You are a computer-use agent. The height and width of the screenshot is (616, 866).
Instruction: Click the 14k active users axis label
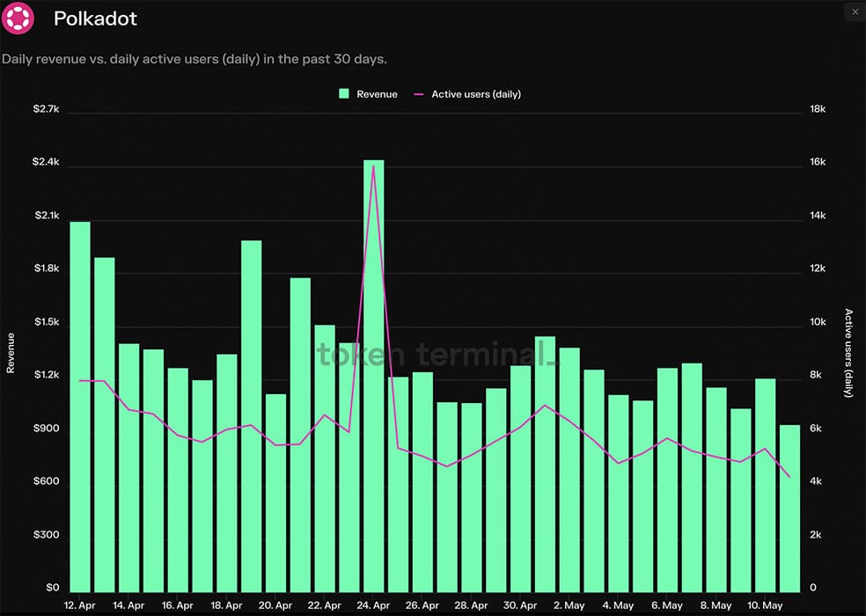click(x=818, y=216)
